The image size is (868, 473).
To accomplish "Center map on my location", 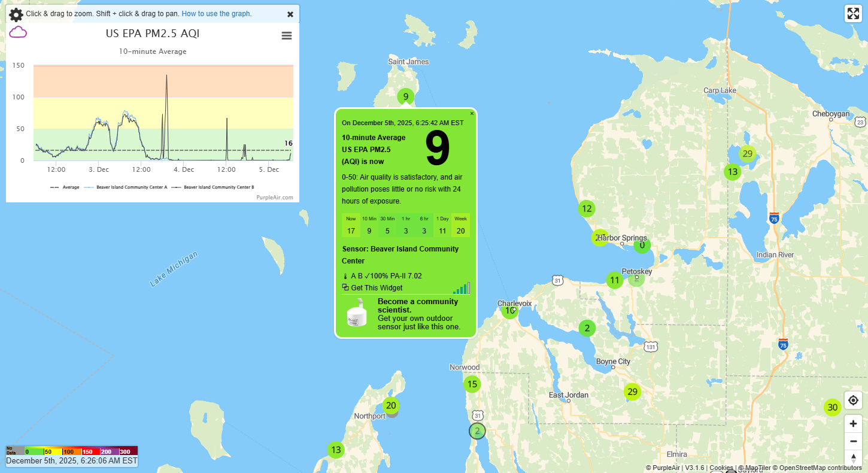I will pyautogui.click(x=853, y=400).
